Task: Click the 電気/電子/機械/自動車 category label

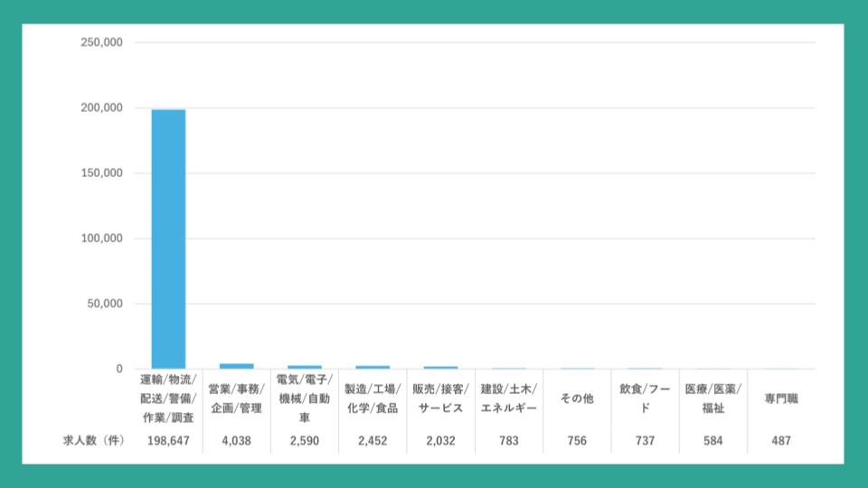Action: [305, 399]
